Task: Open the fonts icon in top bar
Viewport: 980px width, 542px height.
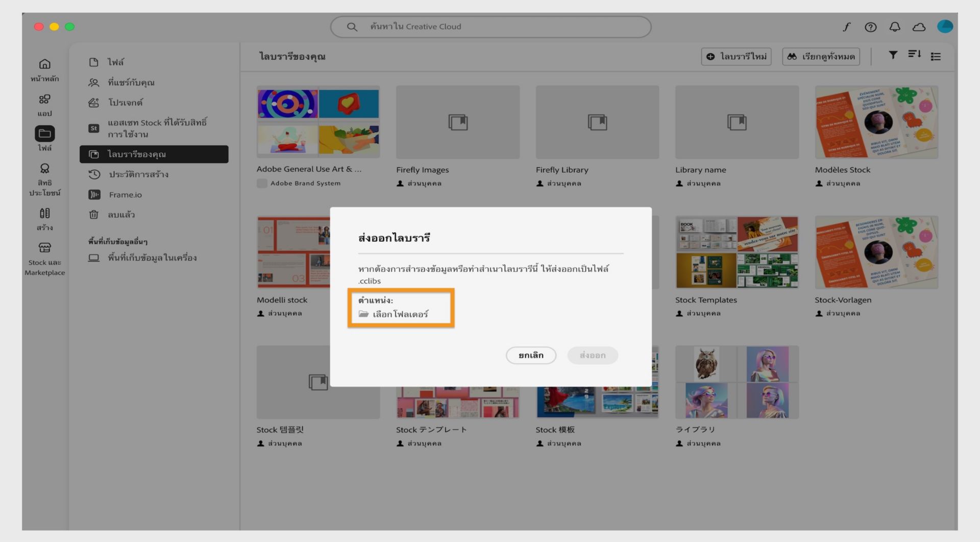Action: pos(846,27)
